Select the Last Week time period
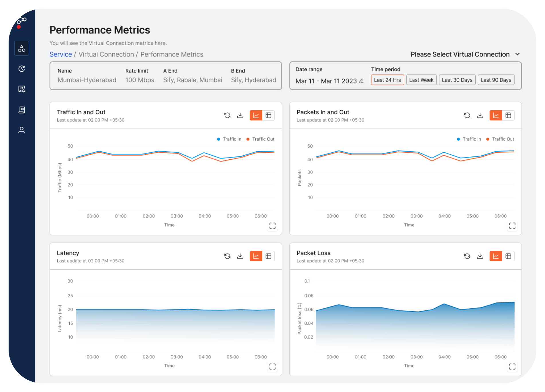 click(x=421, y=80)
